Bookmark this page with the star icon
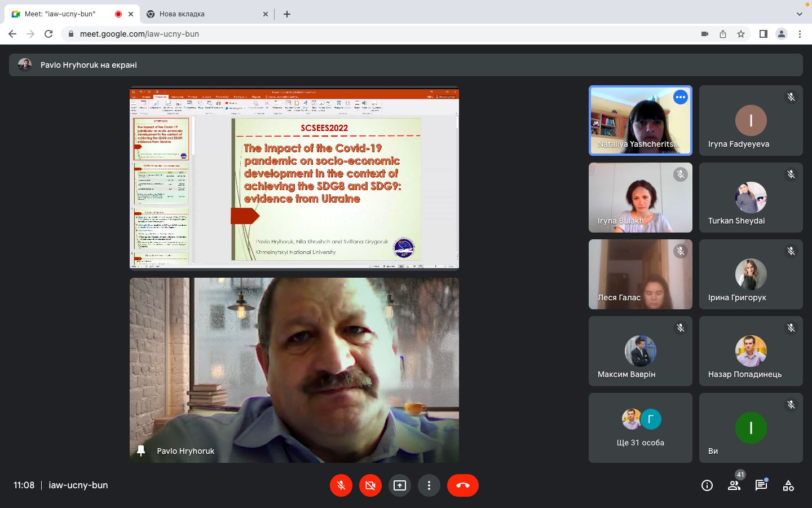This screenshot has height=508, width=812. 741,34
